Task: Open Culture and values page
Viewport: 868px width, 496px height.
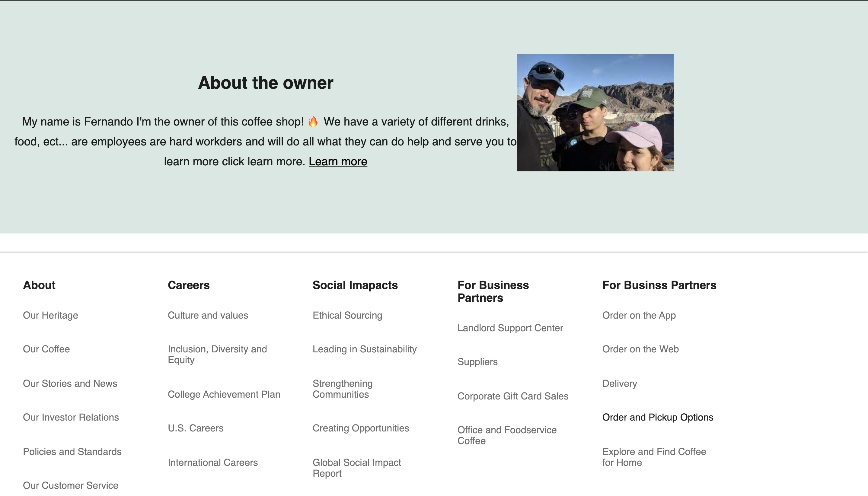Action: pyautogui.click(x=208, y=316)
